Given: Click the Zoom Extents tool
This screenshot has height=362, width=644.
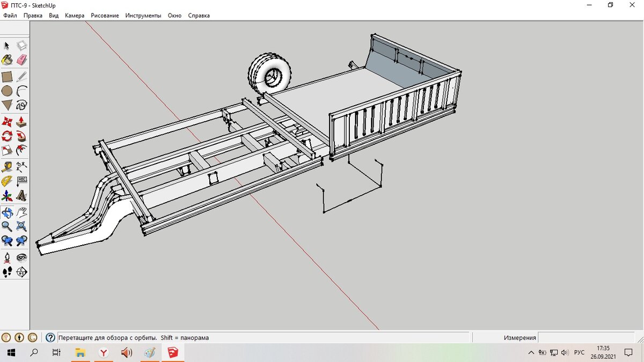Looking at the screenshot, I should (22, 226).
